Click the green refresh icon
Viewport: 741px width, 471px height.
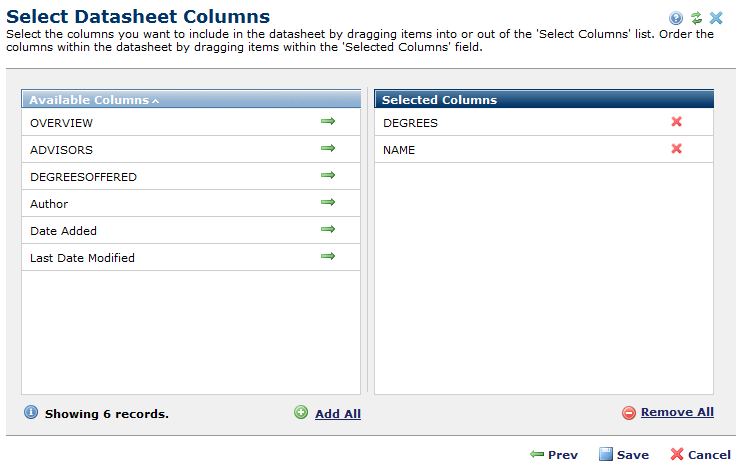click(x=696, y=18)
